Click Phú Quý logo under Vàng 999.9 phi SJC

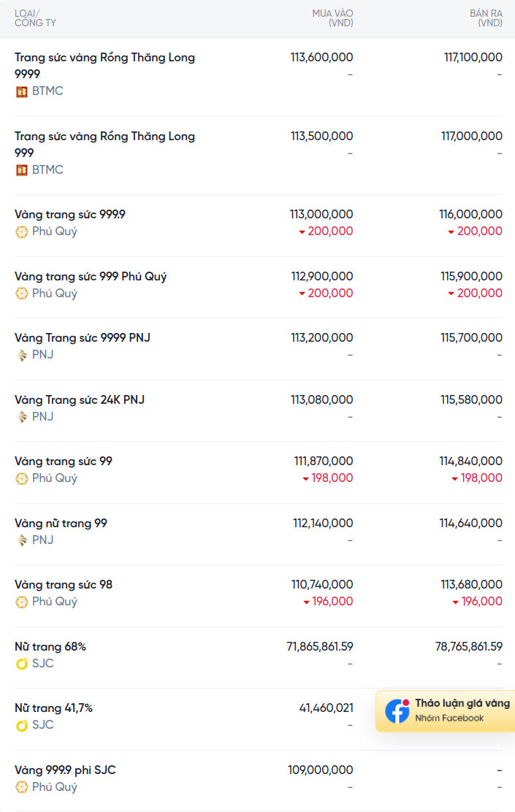click(x=22, y=787)
